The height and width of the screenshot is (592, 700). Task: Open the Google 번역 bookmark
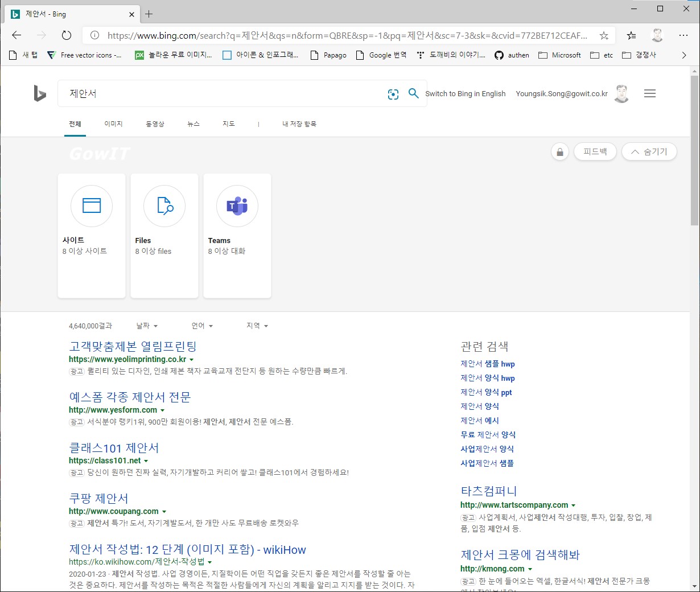[381, 55]
